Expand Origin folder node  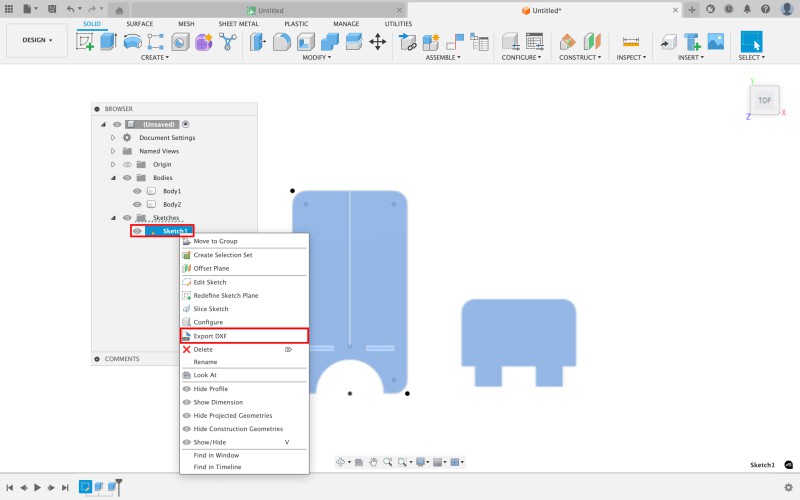pyautogui.click(x=113, y=164)
